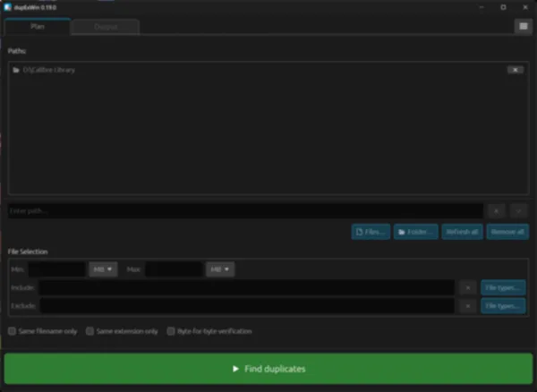Remove the D:\Calibre Library path entry
This screenshot has height=392, width=537.
click(x=516, y=70)
